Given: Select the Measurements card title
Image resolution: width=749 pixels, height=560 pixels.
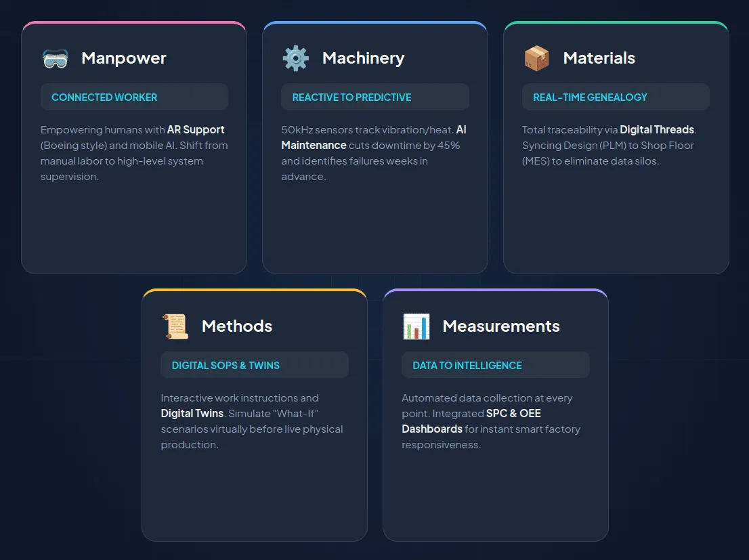Looking at the screenshot, I should [x=500, y=326].
